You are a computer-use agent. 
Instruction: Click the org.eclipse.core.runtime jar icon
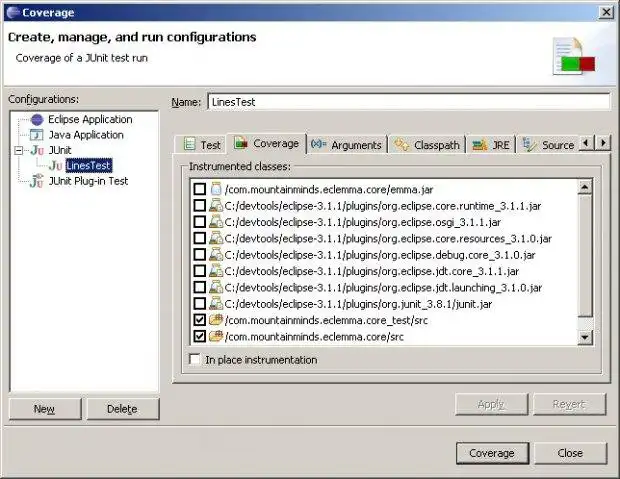tap(216, 206)
